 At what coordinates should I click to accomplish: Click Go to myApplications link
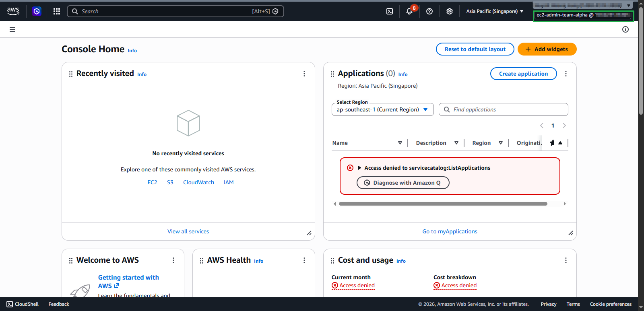point(450,231)
